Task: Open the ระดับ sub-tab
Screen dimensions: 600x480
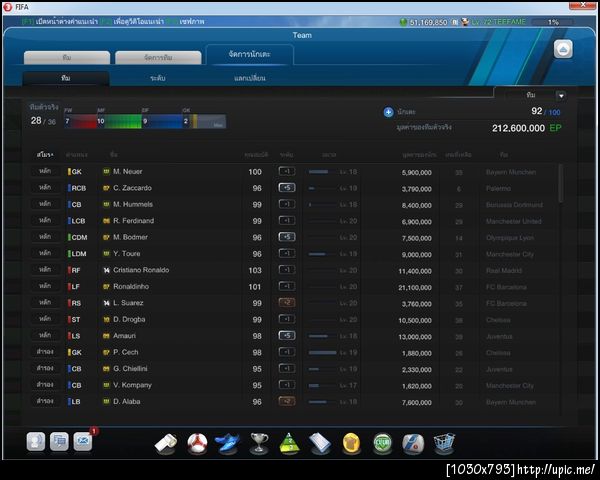Action: click(158, 78)
